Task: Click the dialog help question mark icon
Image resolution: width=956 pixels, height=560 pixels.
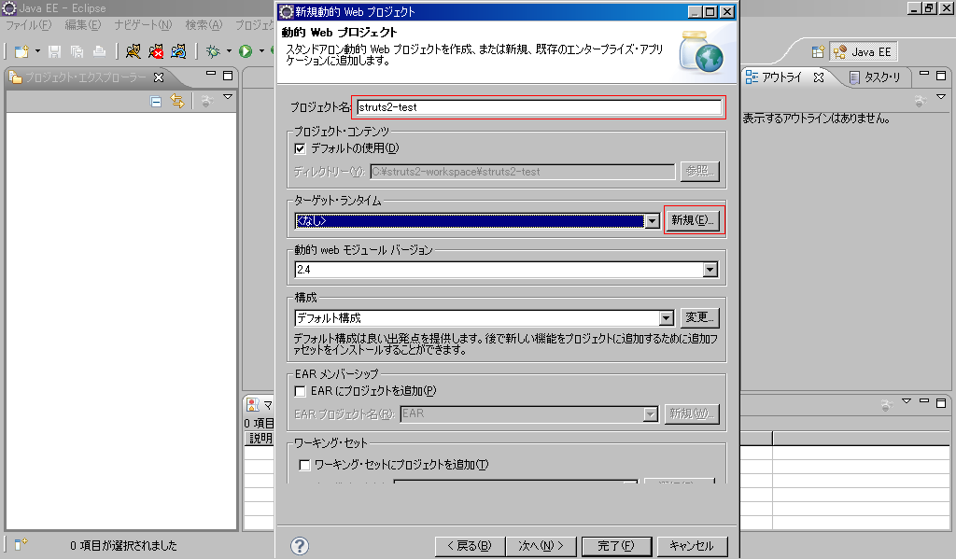Action: coord(300,546)
